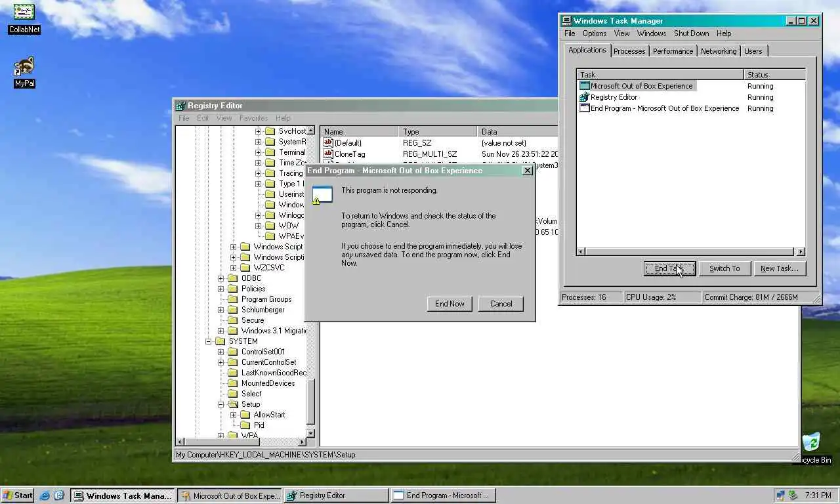The image size is (840, 504).
Task: Click the 'Processes: 16' status bar entry
Action: tap(591, 297)
